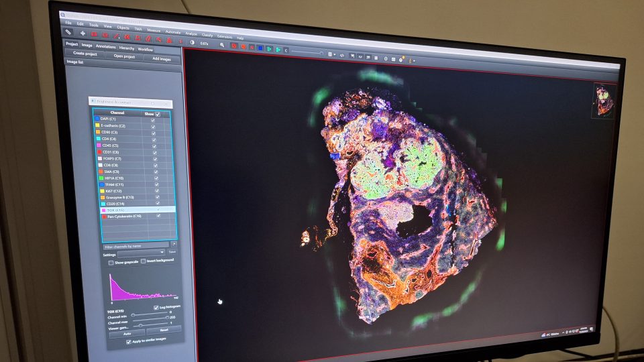Select the Line annotation tool

pyautogui.click(x=116, y=35)
